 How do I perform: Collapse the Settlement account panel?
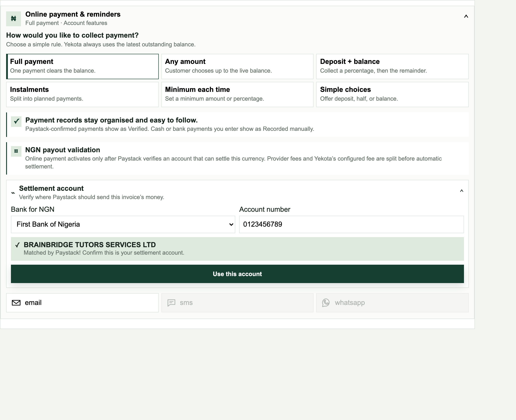462,191
